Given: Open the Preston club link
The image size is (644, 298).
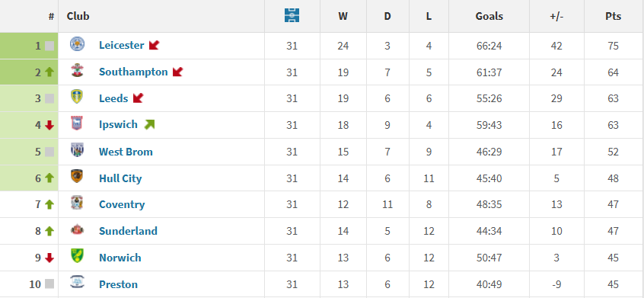Looking at the screenshot, I should pos(118,284).
